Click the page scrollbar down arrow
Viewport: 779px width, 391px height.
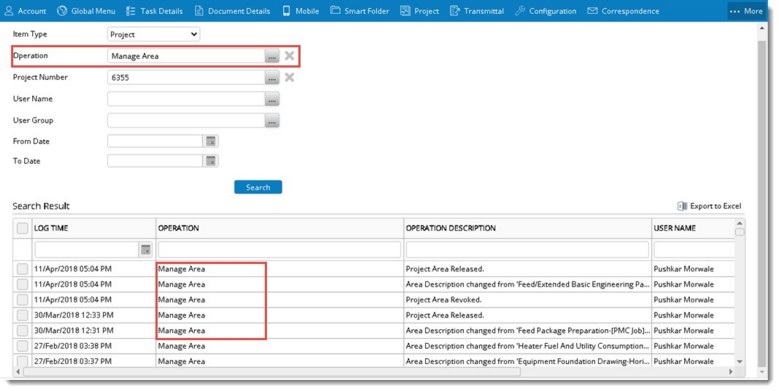pos(762,373)
